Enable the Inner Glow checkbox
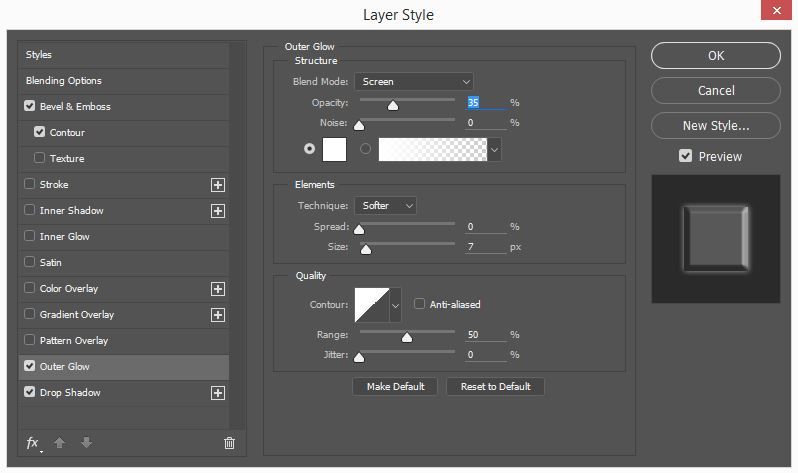 (30, 236)
